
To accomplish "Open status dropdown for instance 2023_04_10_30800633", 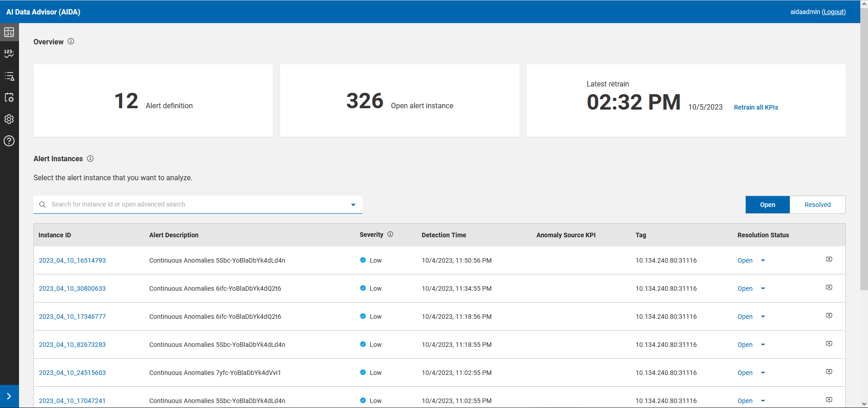I will pyautogui.click(x=763, y=288).
